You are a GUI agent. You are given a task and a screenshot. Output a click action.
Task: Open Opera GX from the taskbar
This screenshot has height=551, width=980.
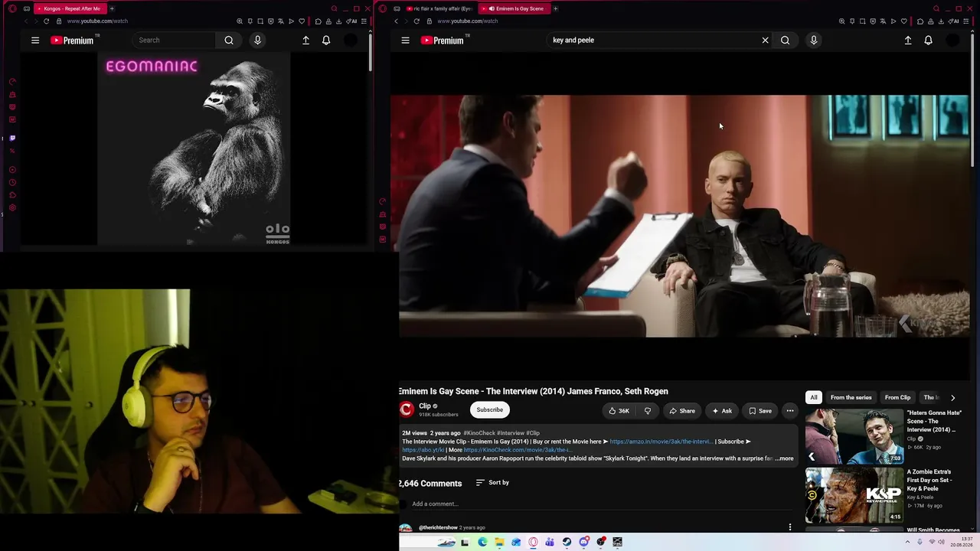point(533,543)
